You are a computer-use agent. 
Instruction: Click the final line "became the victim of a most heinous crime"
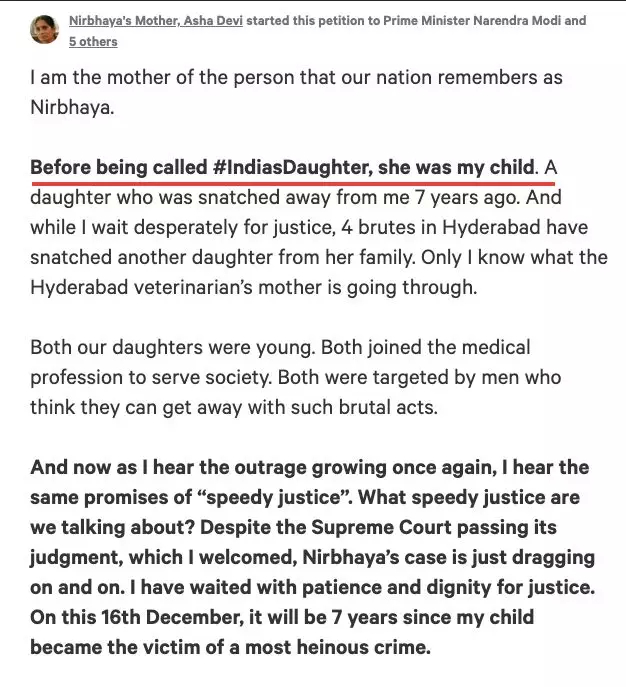pyautogui.click(x=230, y=648)
